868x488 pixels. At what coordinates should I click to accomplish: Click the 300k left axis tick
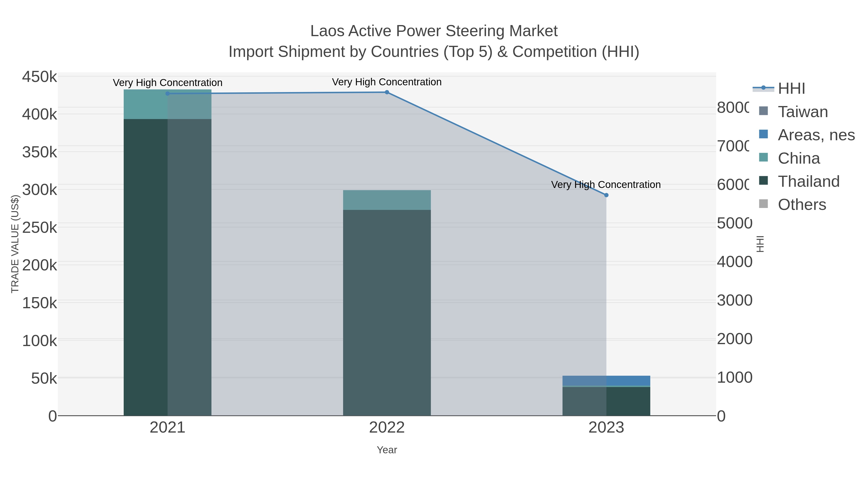click(40, 190)
